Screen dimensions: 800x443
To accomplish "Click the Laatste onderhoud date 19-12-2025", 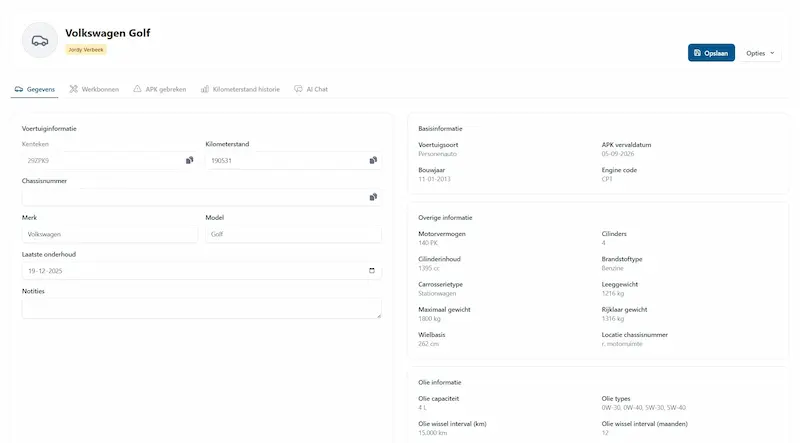I will (x=45, y=271).
